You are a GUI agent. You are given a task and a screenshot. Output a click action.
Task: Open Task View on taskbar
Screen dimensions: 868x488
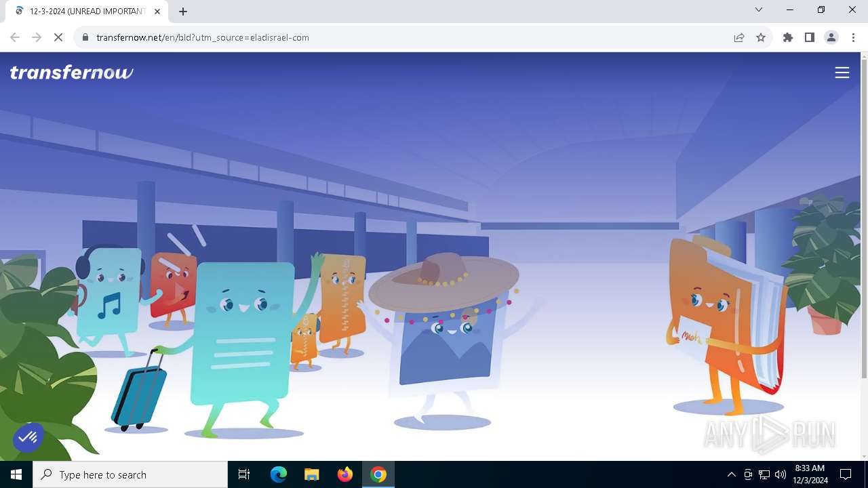(x=244, y=474)
